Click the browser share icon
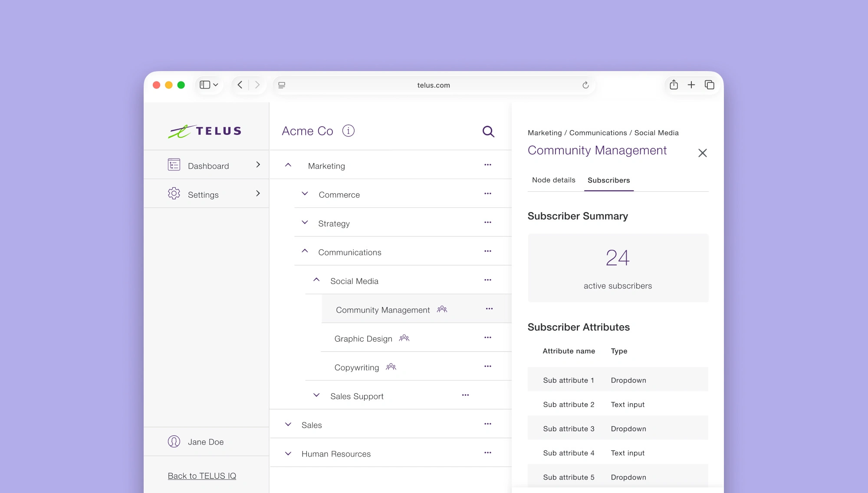 (x=674, y=85)
